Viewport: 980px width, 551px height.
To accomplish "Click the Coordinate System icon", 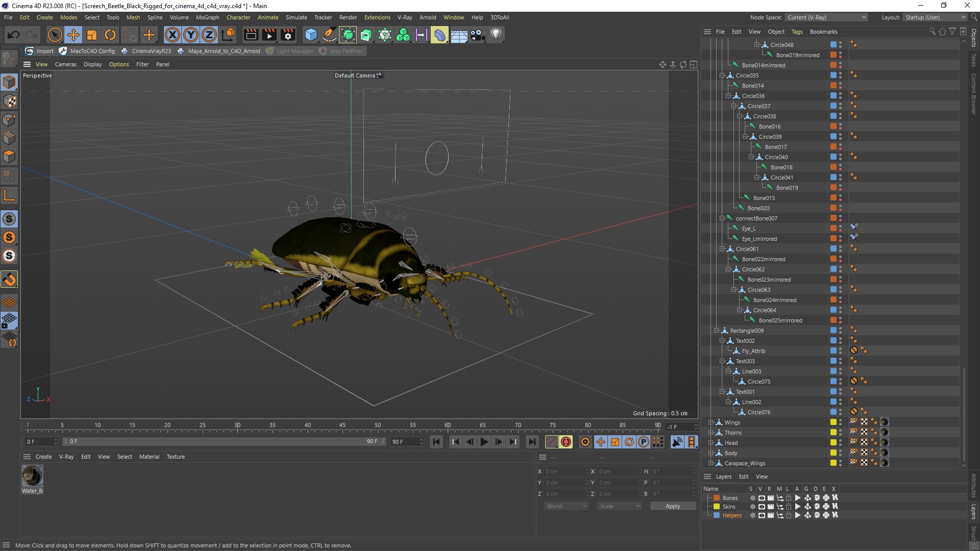I will (x=229, y=35).
